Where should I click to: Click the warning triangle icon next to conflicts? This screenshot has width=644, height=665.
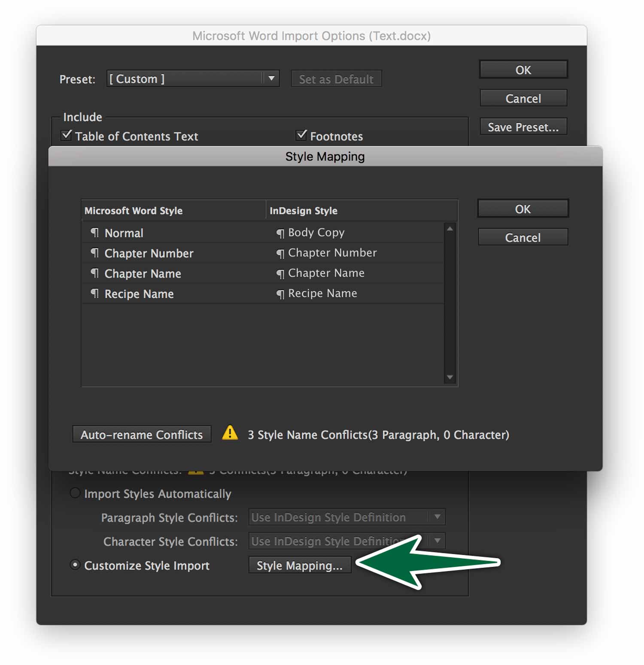tap(230, 433)
